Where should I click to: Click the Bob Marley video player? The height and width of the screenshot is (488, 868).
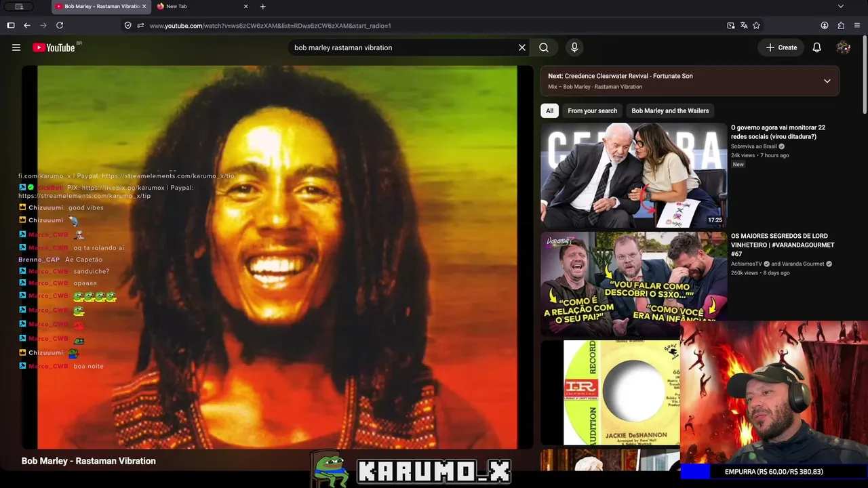tap(278, 258)
